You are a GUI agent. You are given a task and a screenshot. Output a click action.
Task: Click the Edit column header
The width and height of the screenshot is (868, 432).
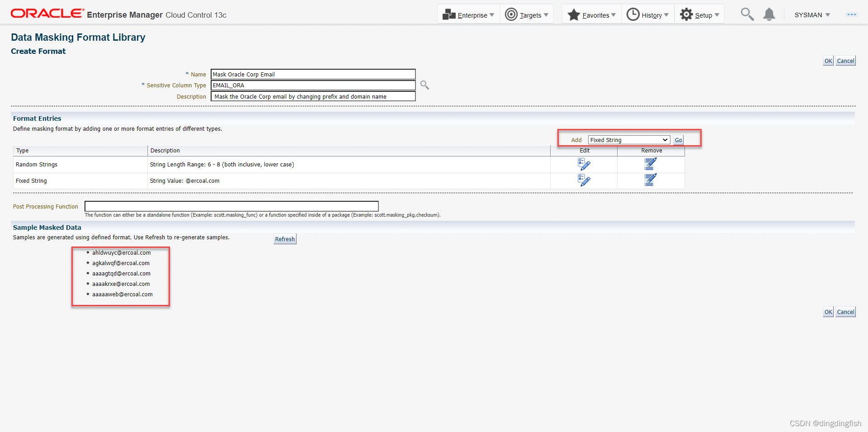tap(585, 151)
